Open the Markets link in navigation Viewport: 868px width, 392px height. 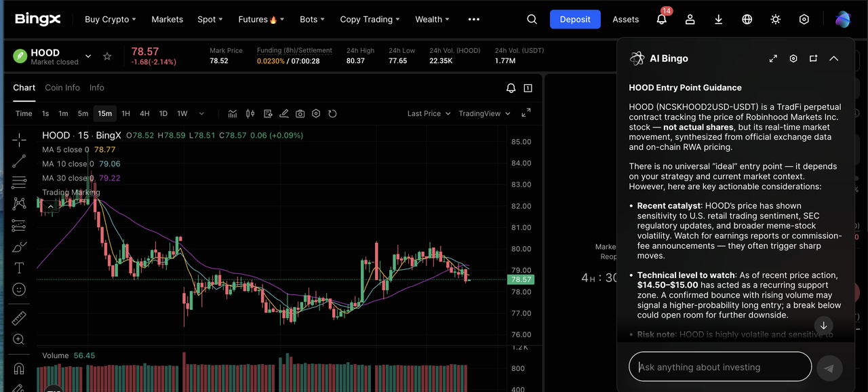(x=167, y=19)
